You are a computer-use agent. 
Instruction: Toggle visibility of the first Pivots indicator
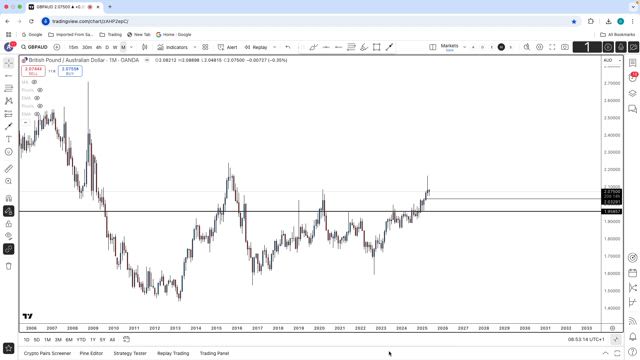pyautogui.click(x=40, y=90)
